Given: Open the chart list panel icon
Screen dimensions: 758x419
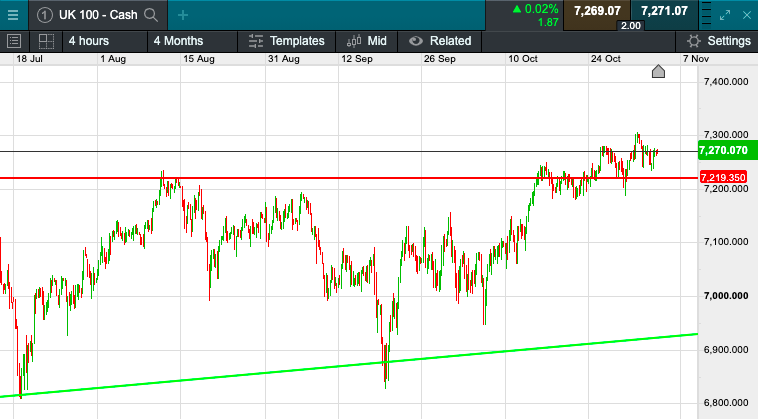Looking at the screenshot, I should coord(14,41).
